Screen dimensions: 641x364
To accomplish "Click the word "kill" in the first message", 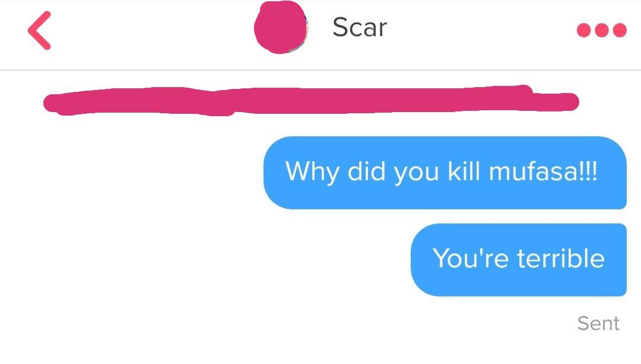I will coord(464,171).
